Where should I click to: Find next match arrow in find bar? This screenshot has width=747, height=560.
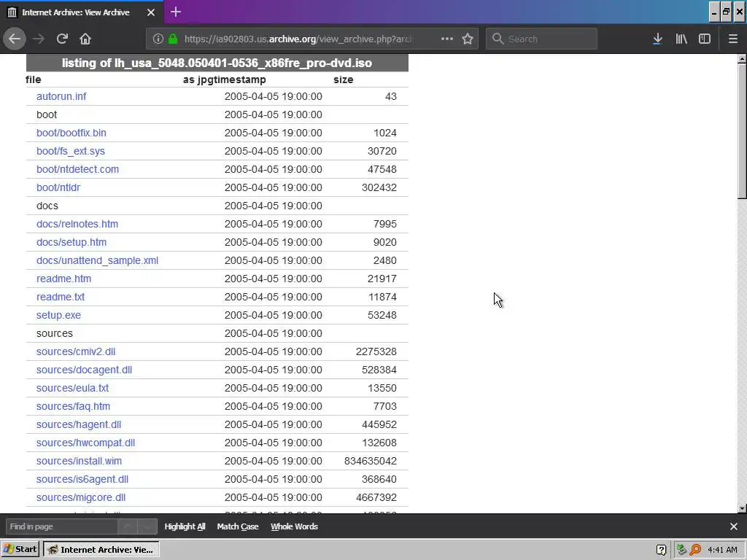point(147,526)
